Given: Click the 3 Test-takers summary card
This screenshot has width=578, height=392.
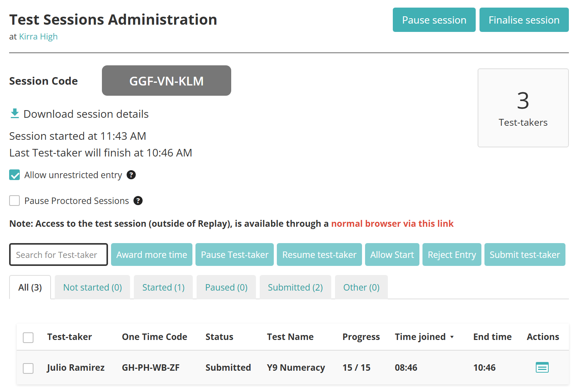Looking at the screenshot, I should [x=523, y=108].
